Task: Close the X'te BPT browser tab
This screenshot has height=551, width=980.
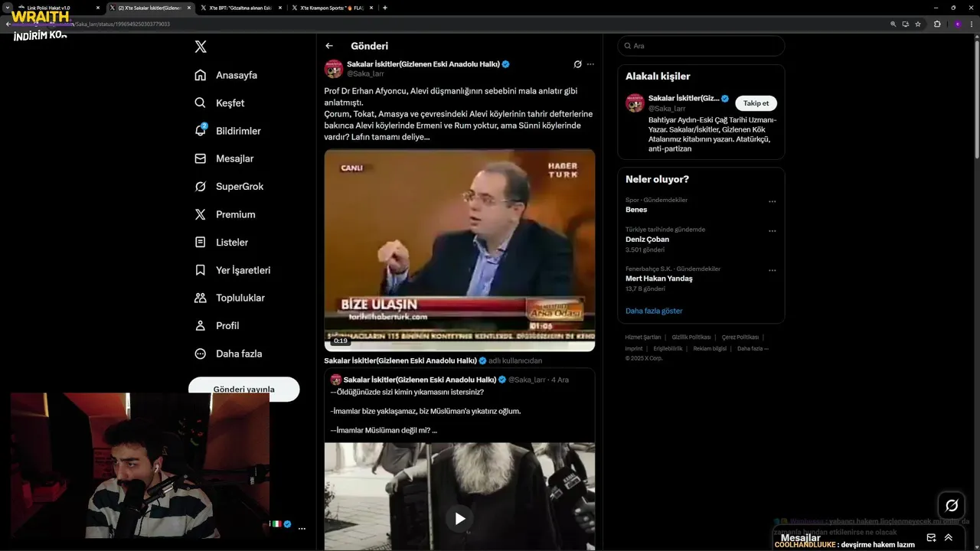Action: [279, 8]
